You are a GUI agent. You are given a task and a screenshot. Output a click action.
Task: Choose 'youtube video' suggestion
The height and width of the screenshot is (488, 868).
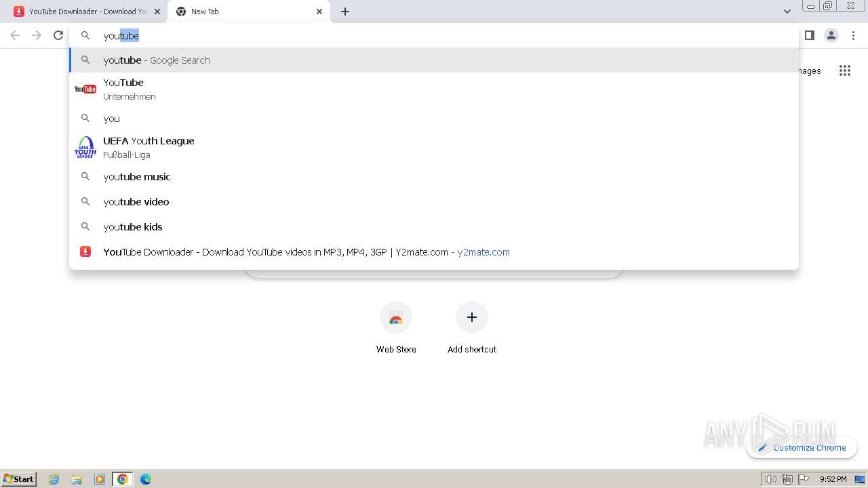[x=434, y=202]
